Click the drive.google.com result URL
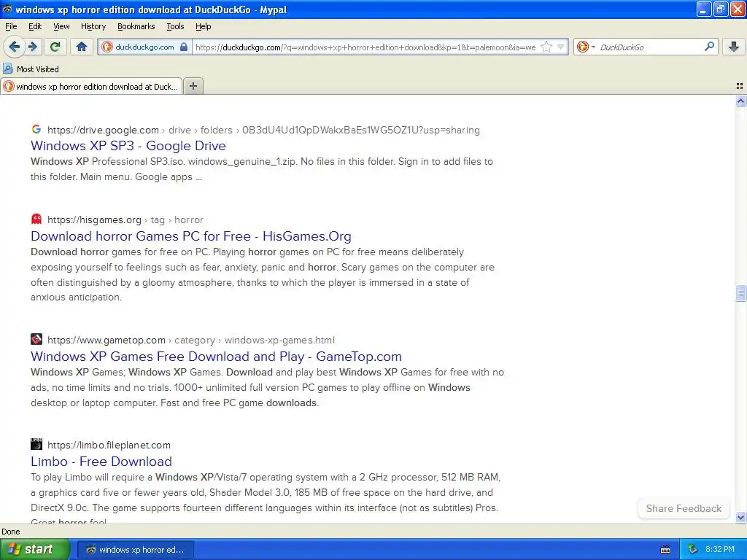Viewport: 747px width, 560px height. point(103,130)
